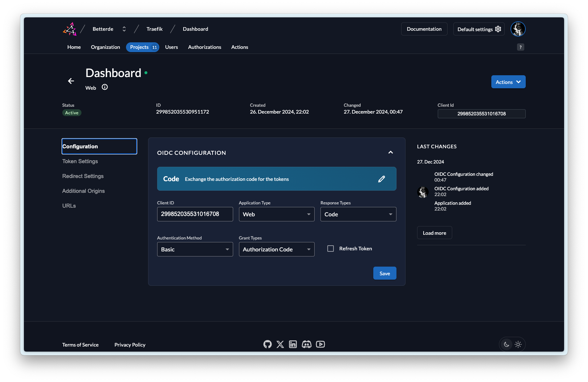Open the user avatar menu
588x382 pixels.
coord(518,29)
